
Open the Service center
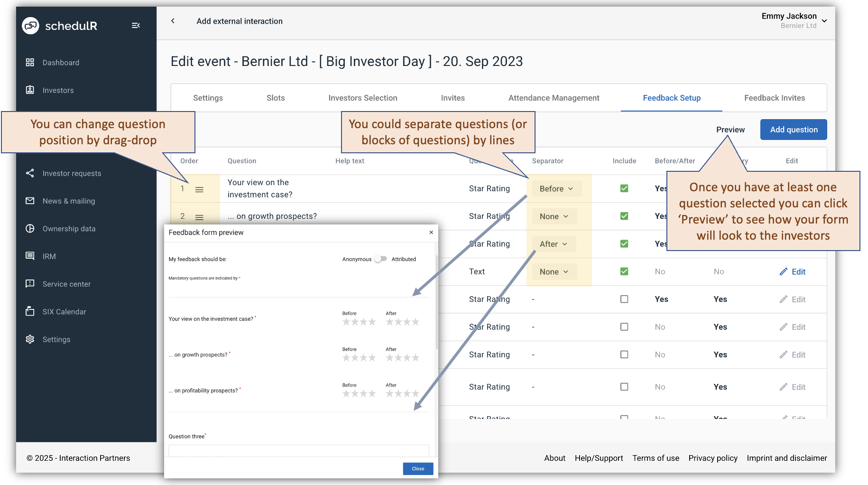tap(66, 284)
